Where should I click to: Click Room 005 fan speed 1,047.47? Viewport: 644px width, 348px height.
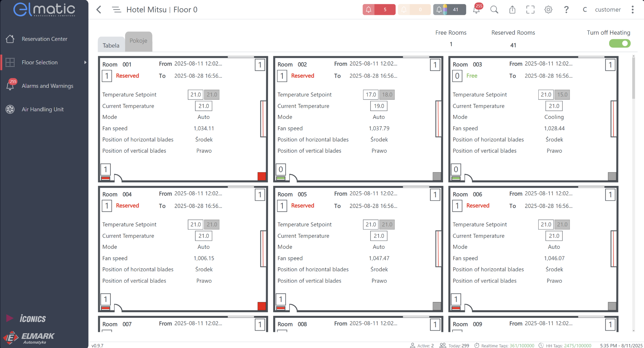(x=379, y=258)
